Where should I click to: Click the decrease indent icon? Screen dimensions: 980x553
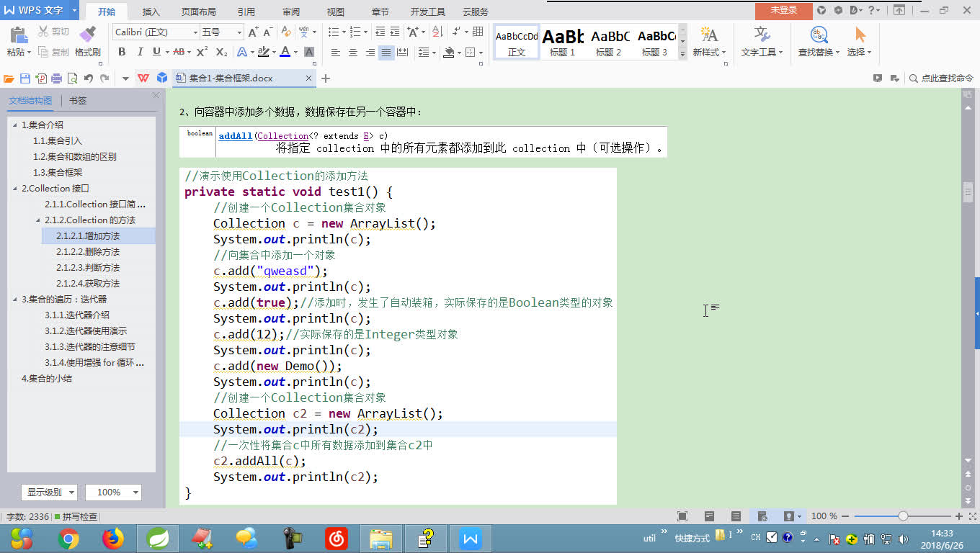pos(380,32)
